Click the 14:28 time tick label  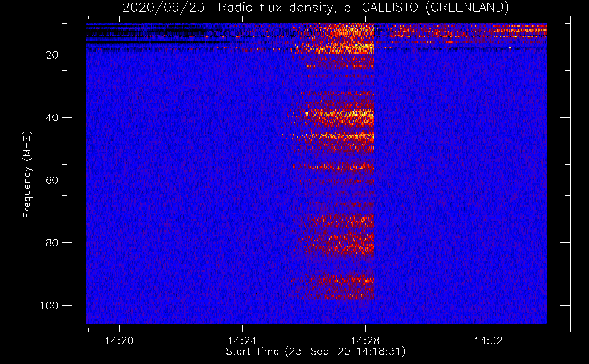pyautogui.click(x=365, y=341)
